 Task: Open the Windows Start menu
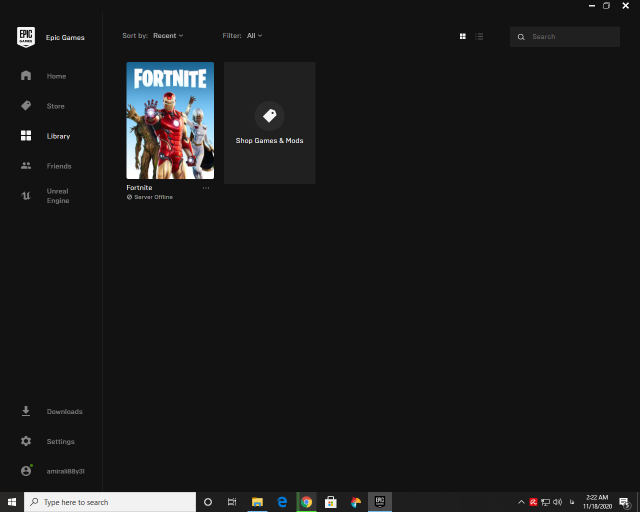12,502
